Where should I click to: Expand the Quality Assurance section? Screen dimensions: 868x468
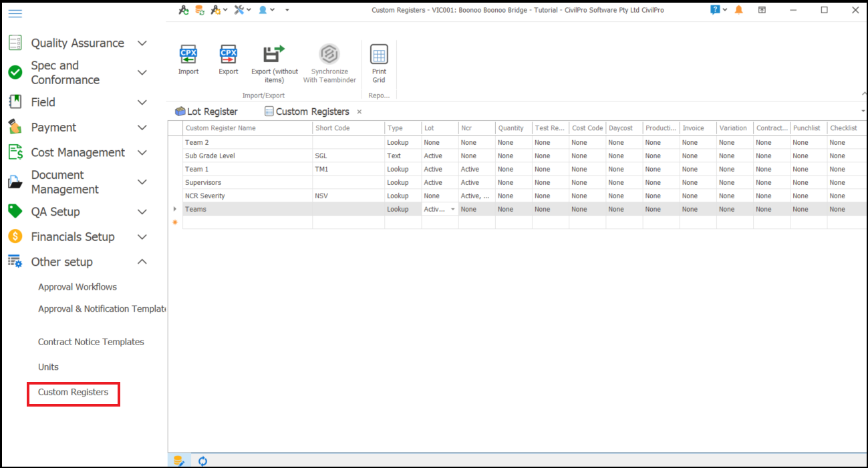pyautogui.click(x=142, y=43)
